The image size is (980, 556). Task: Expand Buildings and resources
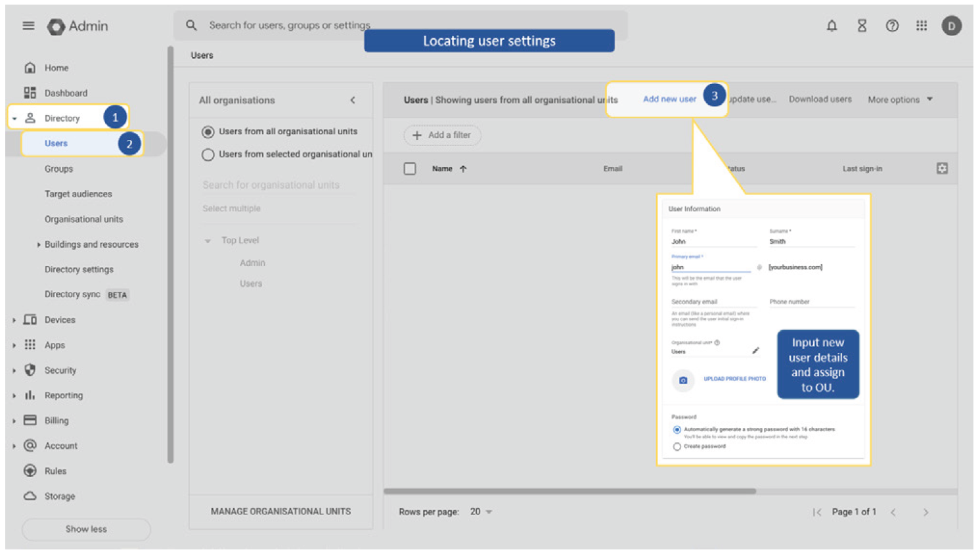(38, 244)
